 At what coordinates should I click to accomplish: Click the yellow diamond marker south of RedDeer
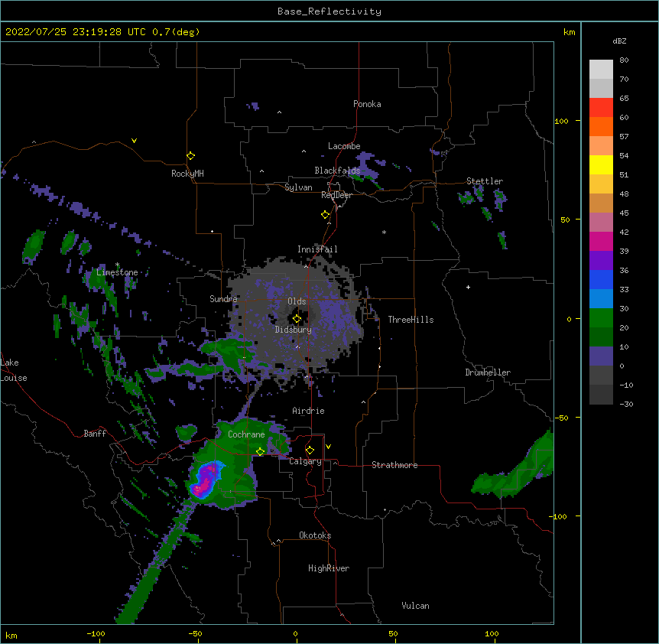click(326, 215)
